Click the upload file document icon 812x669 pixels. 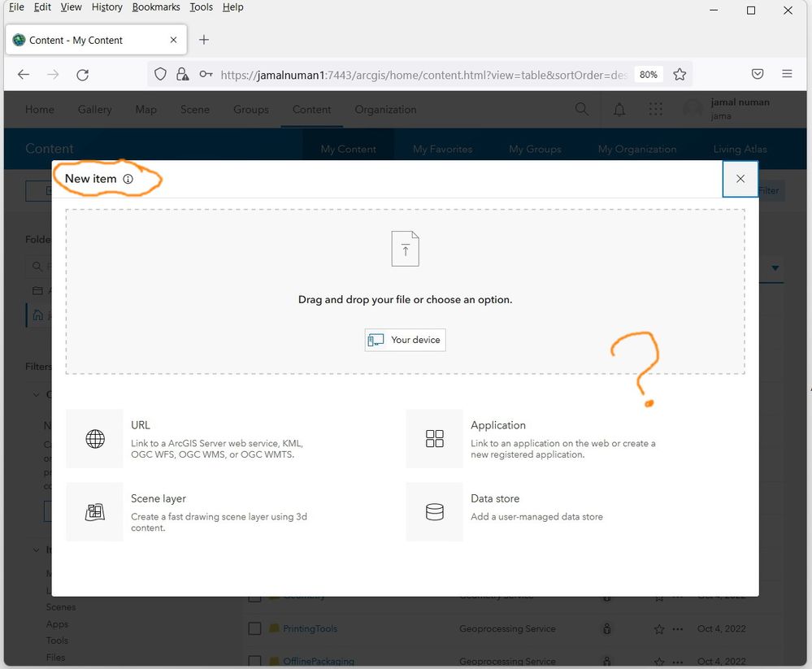pos(405,249)
